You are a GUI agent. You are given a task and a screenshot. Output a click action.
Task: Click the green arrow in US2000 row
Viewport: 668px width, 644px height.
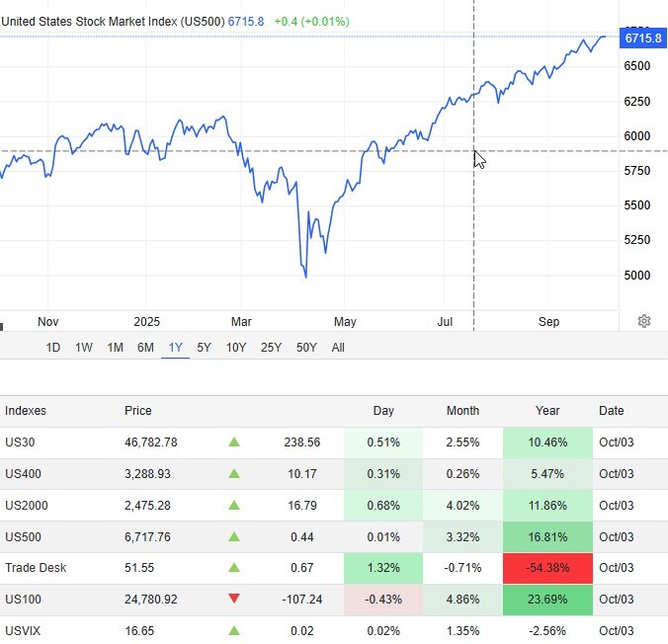click(234, 505)
